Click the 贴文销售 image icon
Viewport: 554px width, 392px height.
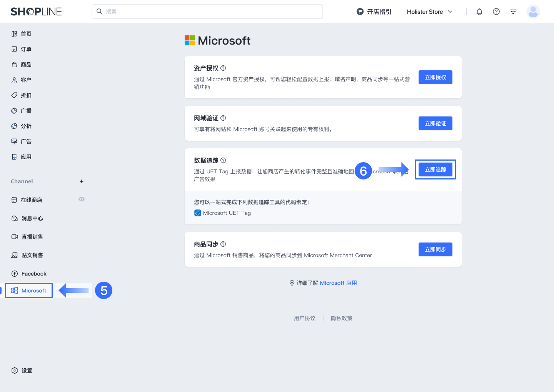pyautogui.click(x=15, y=255)
